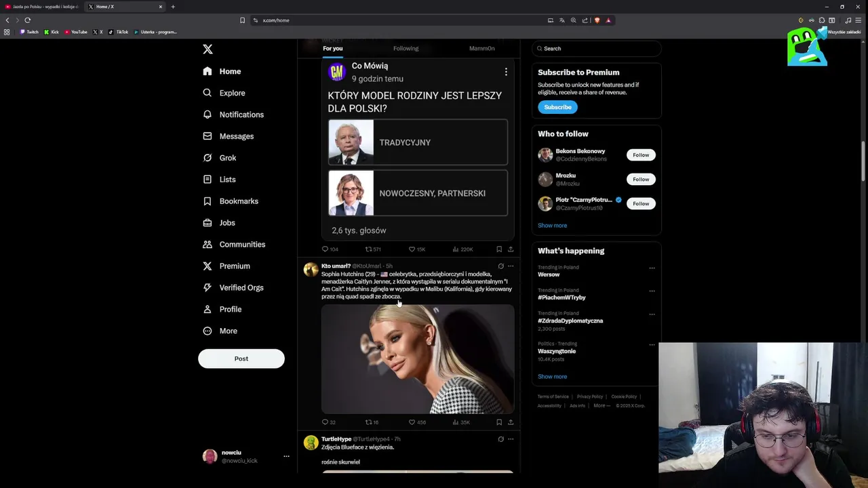
Task: Open Messages in the sidebar
Action: [228, 136]
